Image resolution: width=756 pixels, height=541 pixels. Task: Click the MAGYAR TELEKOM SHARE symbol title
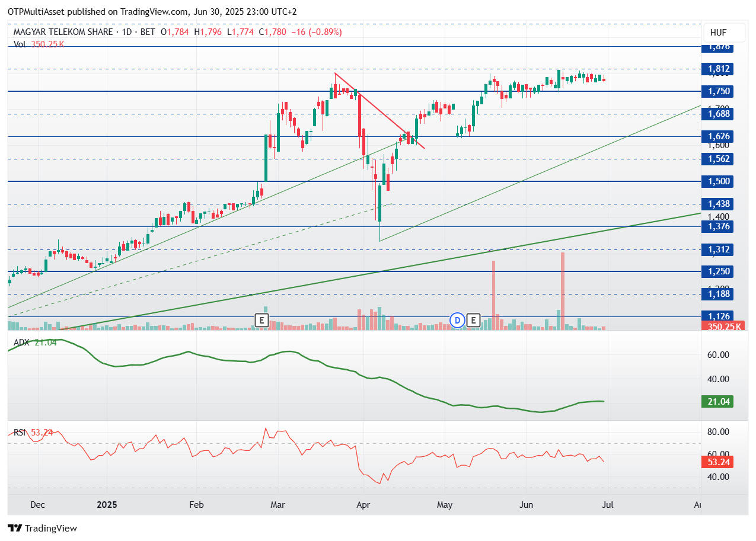[63, 32]
